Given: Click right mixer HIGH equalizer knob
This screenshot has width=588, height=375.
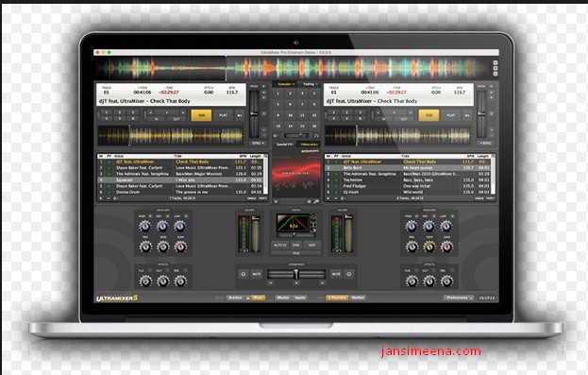Looking at the screenshot, I should [411, 226].
